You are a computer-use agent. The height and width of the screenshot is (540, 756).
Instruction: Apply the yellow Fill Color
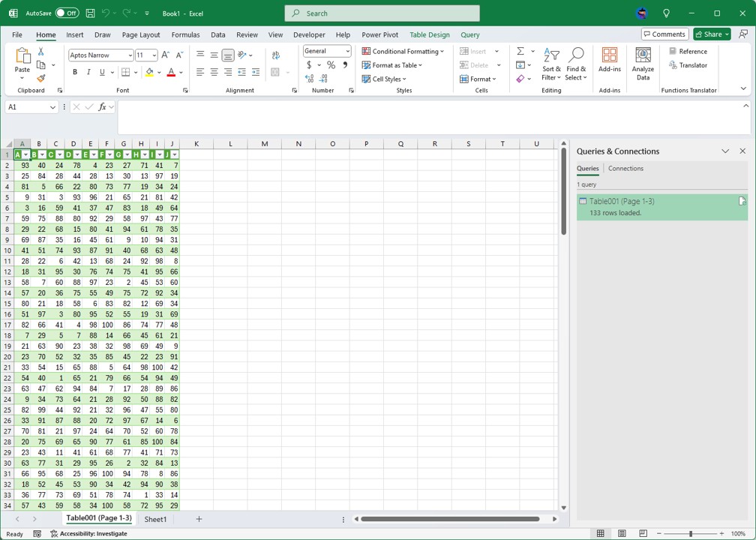point(149,72)
